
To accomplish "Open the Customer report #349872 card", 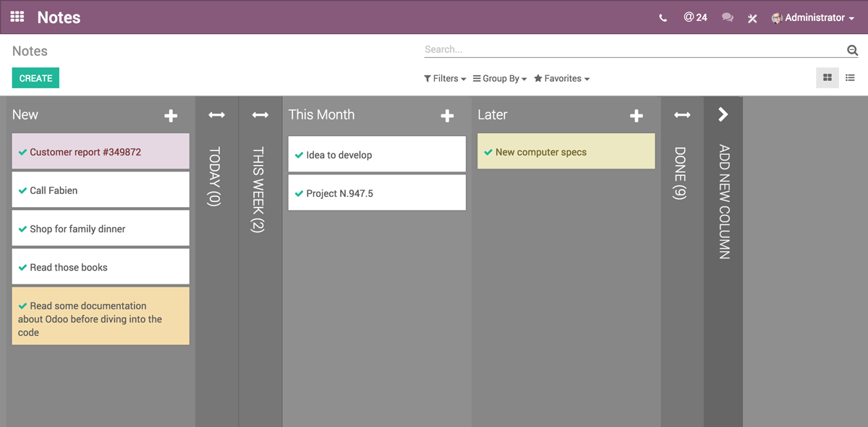I will pos(101,152).
